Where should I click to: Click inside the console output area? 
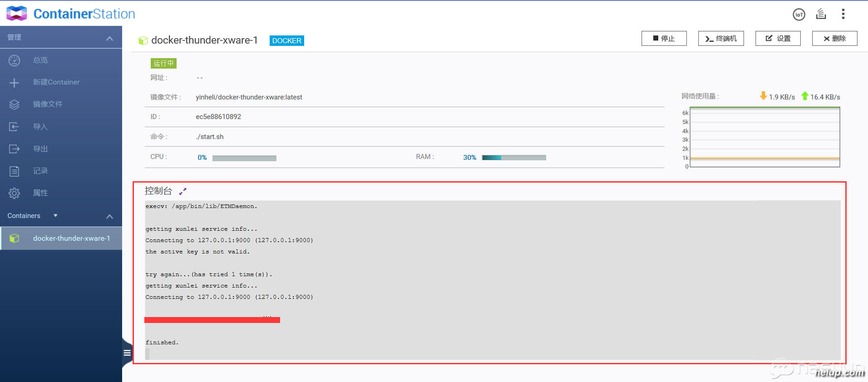click(493, 280)
